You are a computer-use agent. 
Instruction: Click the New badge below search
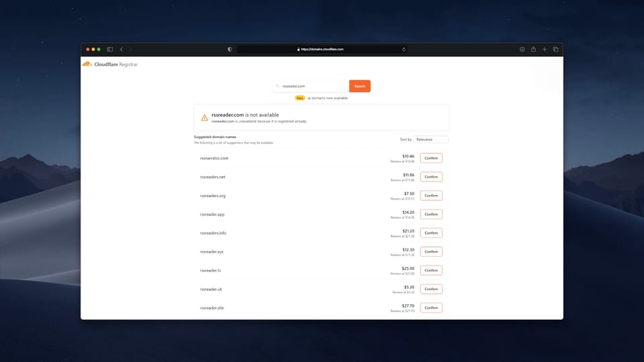coord(300,98)
